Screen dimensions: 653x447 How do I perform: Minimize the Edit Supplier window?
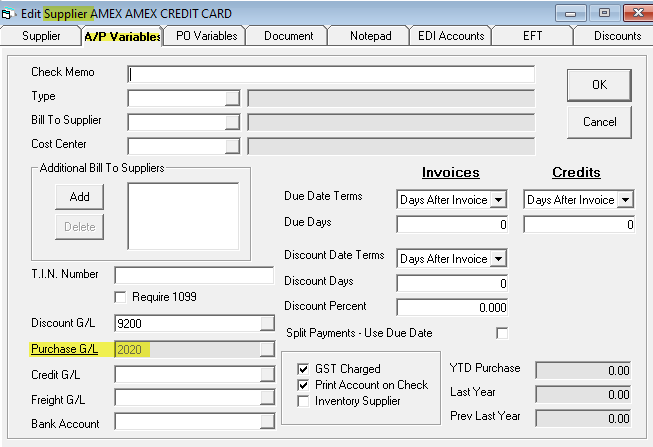(x=571, y=13)
